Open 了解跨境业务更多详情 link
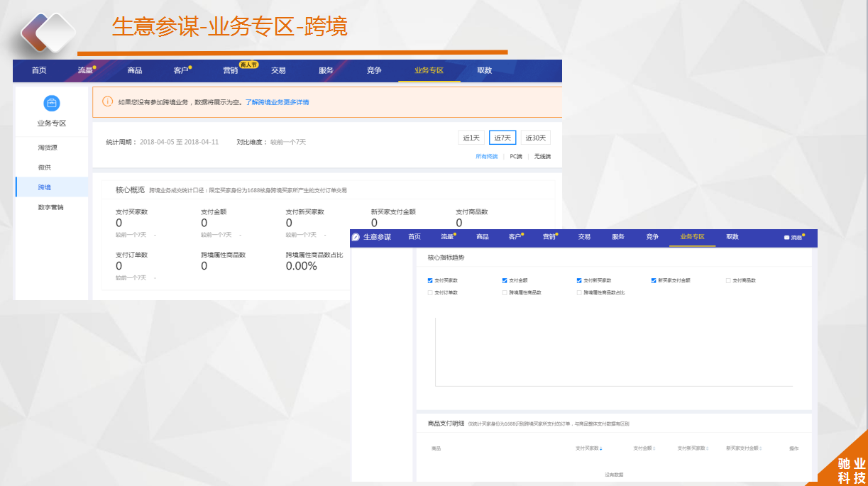 coord(278,102)
